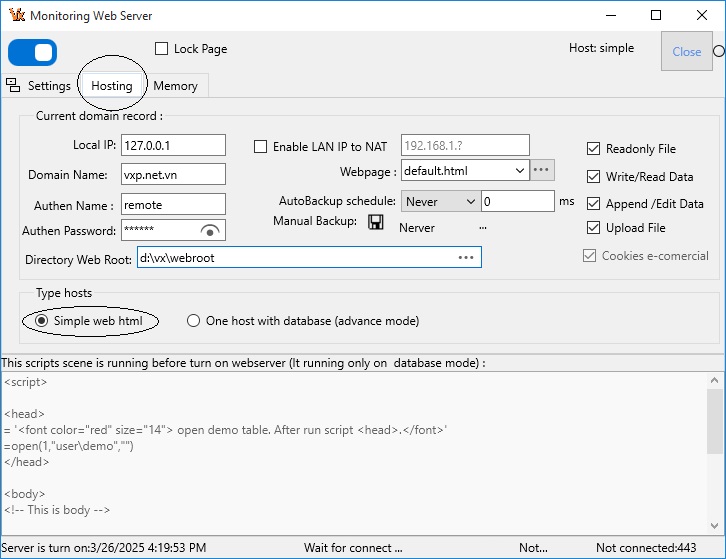Click the script line =open(1,"user\demo","")
This screenshot has height=559, width=726.
pyautogui.click(x=69, y=446)
